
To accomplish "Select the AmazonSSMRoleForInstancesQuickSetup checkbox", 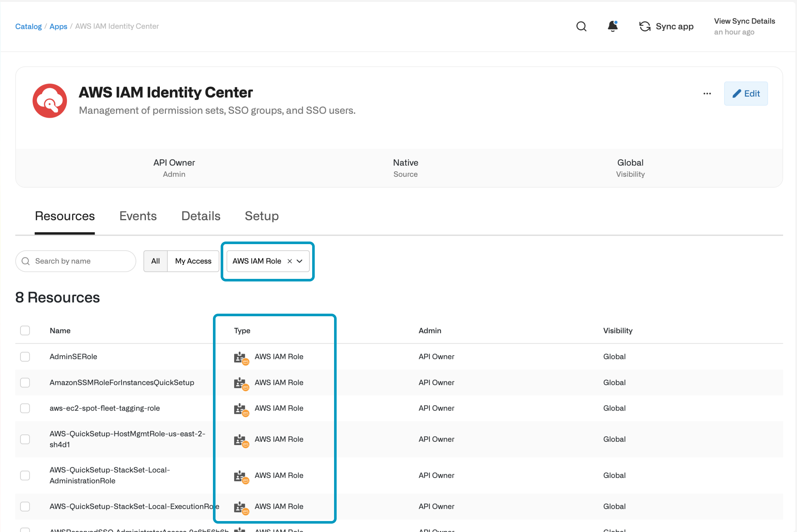I will pyautogui.click(x=25, y=382).
